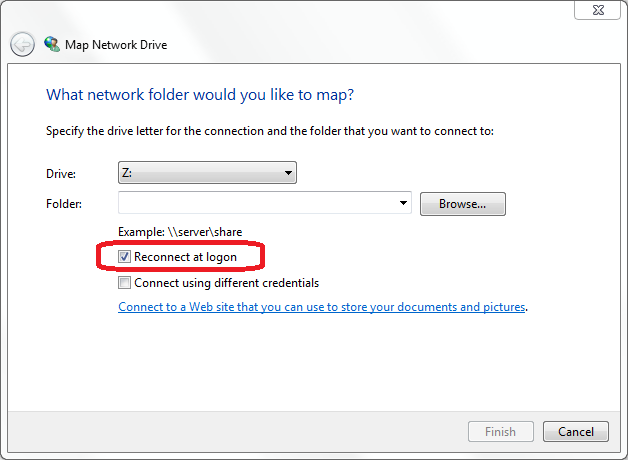
Task: Click the 'Reconnect at logon' label text
Action: pos(185,257)
